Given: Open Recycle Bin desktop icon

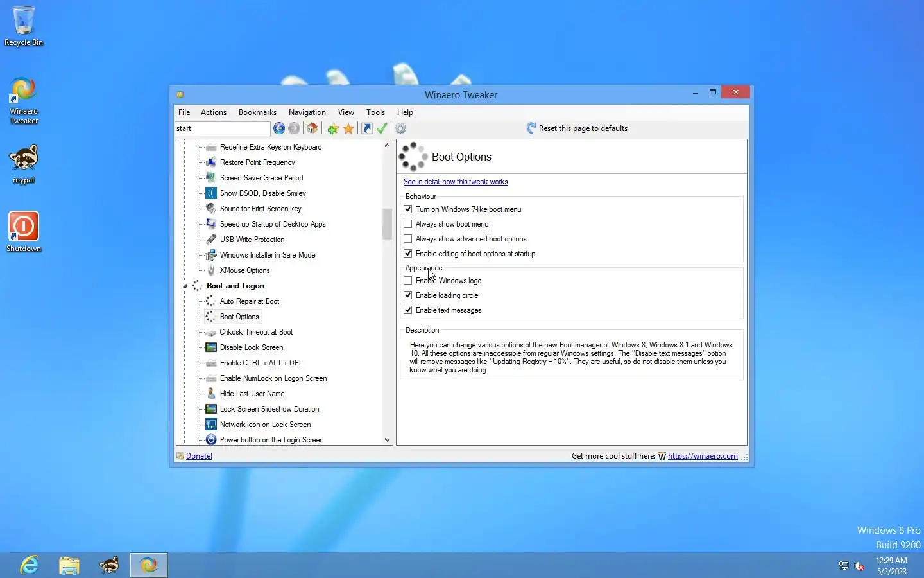Looking at the screenshot, I should [24, 26].
